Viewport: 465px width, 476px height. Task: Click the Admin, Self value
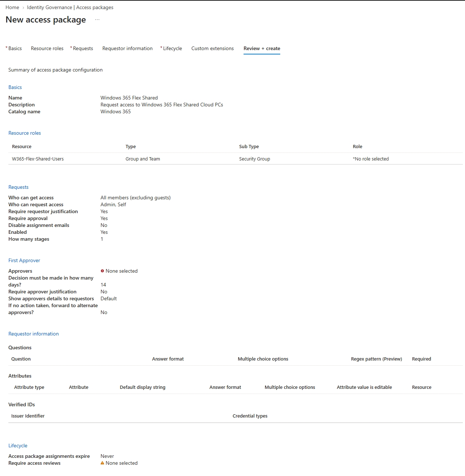tap(113, 204)
